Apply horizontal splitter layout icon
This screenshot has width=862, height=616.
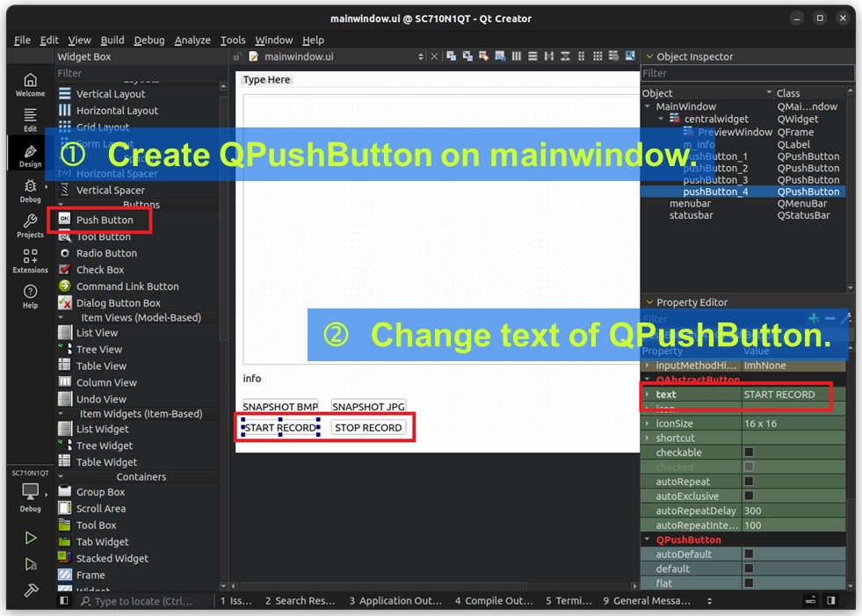click(x=548, y=56)
